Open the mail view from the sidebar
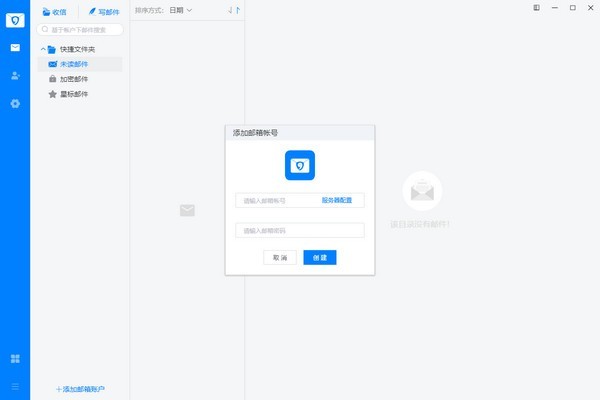This screenshot has width=600, height=400. tap(15, 47)
